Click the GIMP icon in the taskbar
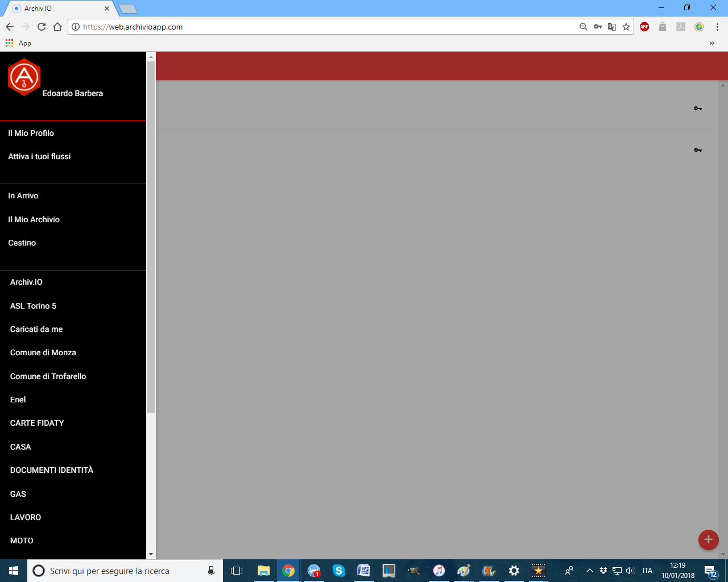This screenshot has width=728, height=582. coord(413,571)
